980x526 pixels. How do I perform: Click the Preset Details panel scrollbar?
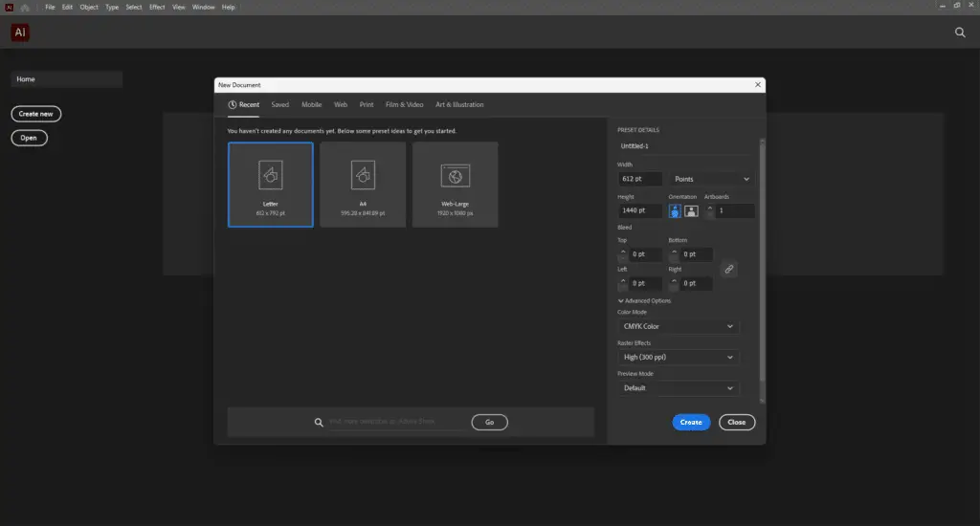point(762,262)
